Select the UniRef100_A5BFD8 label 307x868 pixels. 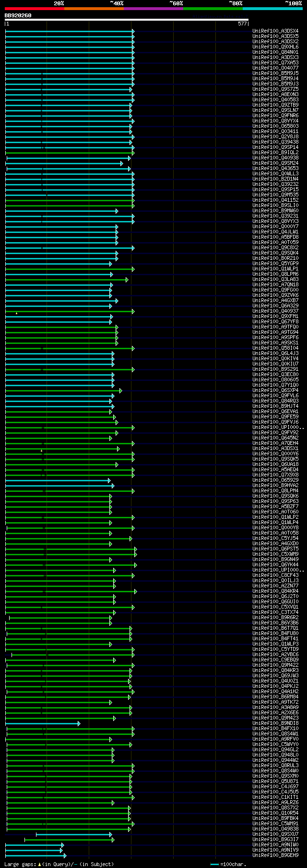click(x=275, y=237)
